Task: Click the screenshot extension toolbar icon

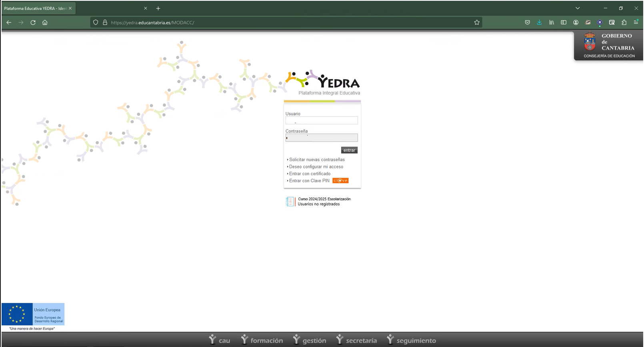Action: coord(612,22)
